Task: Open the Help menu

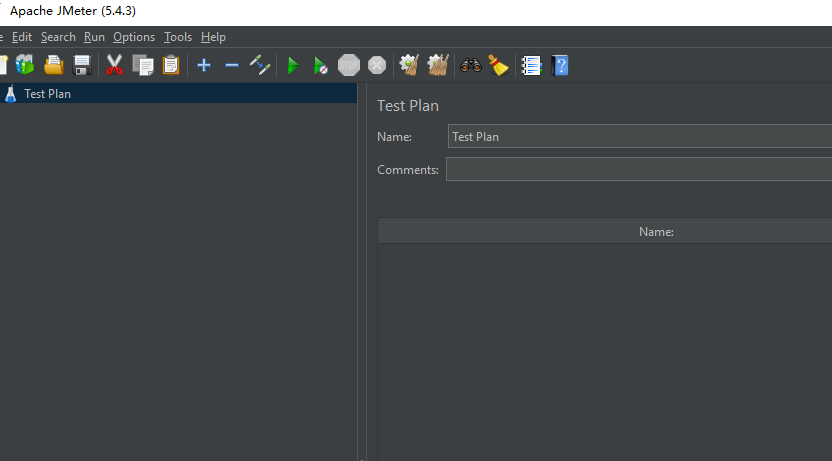Action: tap(213, 37)
